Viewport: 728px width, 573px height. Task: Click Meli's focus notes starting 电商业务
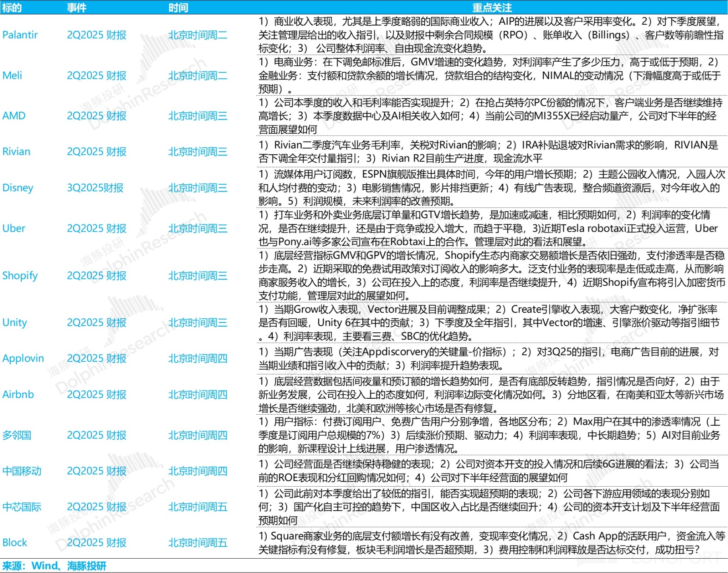(x=490, y=76)
